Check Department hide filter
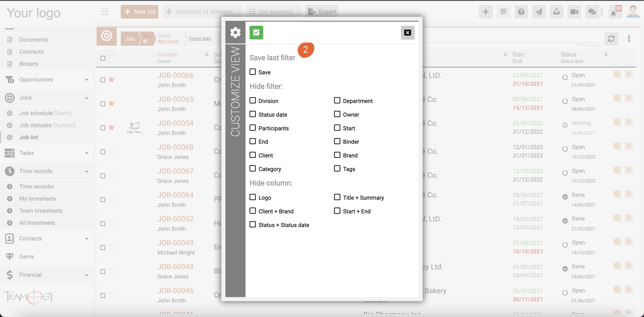This screenshot has height=317, width=644. coord(337,100)
